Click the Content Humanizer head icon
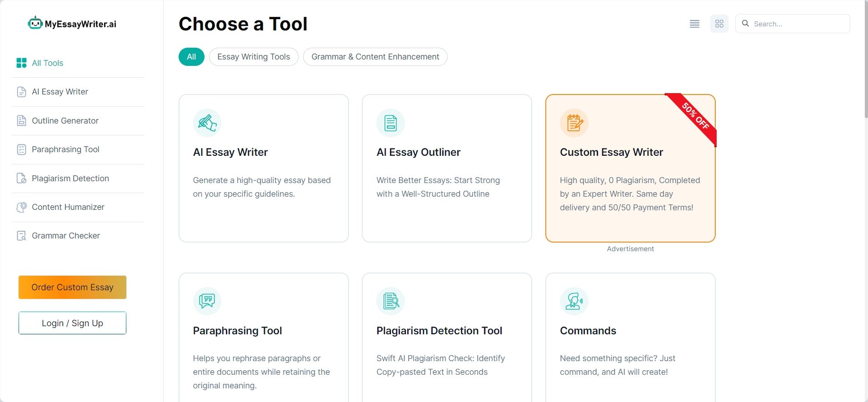The width and height of the screenshot is (868, 402). click(21, 207)
